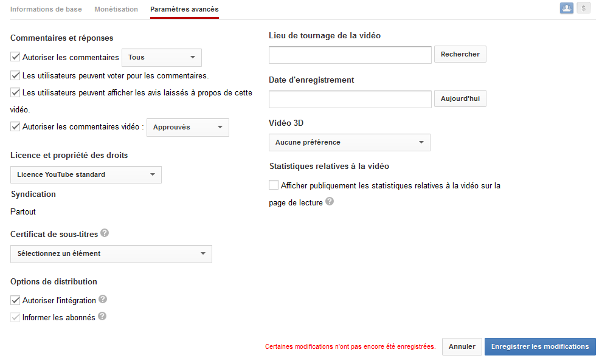Click the Partout syndication text
This screenshot has width=602, height=364.
click(23, 211)
